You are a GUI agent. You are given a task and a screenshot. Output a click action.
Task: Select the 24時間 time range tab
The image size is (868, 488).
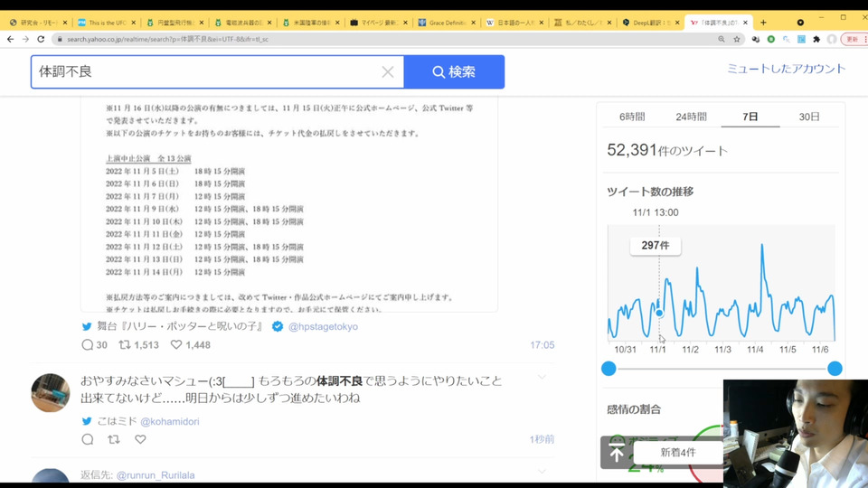691,117
